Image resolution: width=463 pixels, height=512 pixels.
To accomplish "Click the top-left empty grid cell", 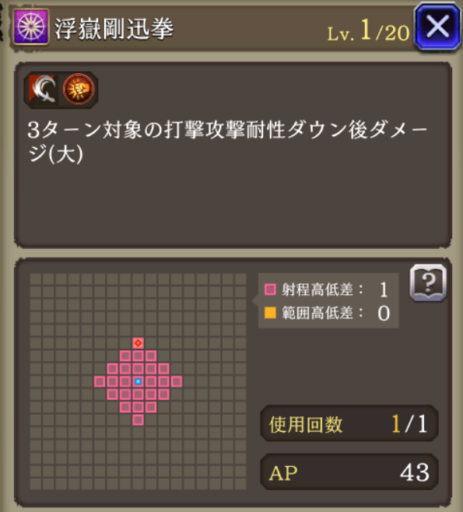I will tap(35, 279).
